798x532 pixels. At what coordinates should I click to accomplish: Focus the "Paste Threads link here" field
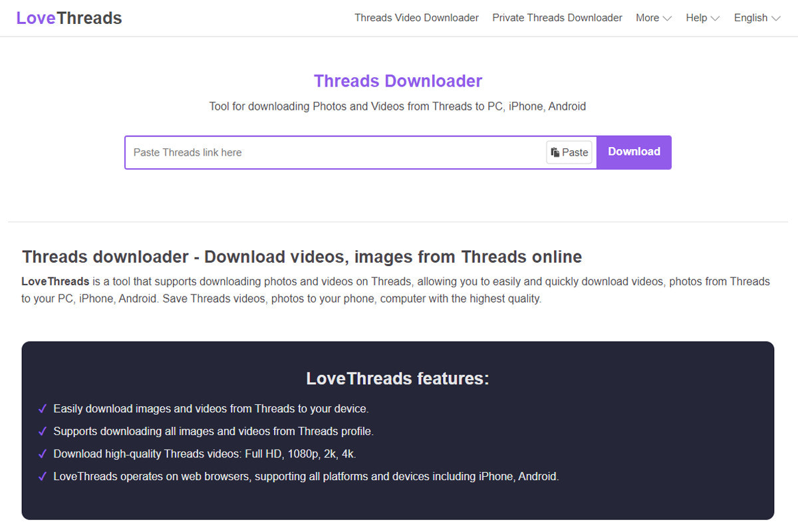coord(336,152)
